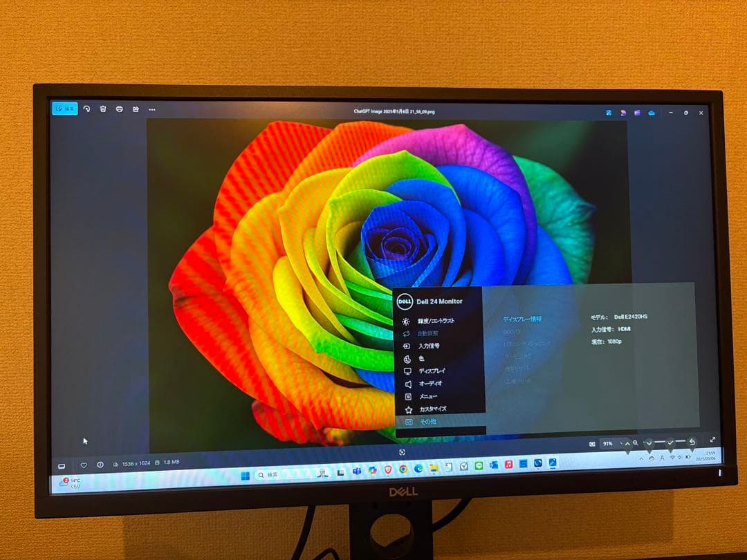This screenshot has width=747, height=560.
Task: Click the Windows Start button
Action: pos(244,475)
